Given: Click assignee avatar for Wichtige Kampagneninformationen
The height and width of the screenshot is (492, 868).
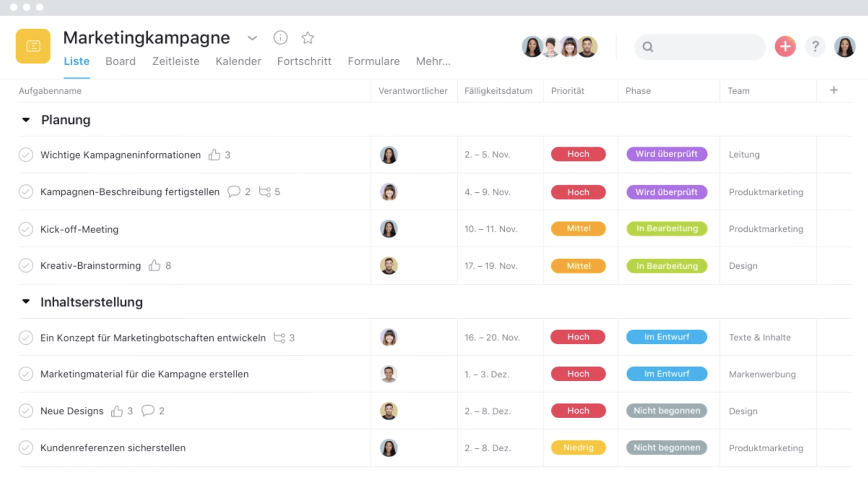Looking at the screenshot, I should (x=389, y=155).
